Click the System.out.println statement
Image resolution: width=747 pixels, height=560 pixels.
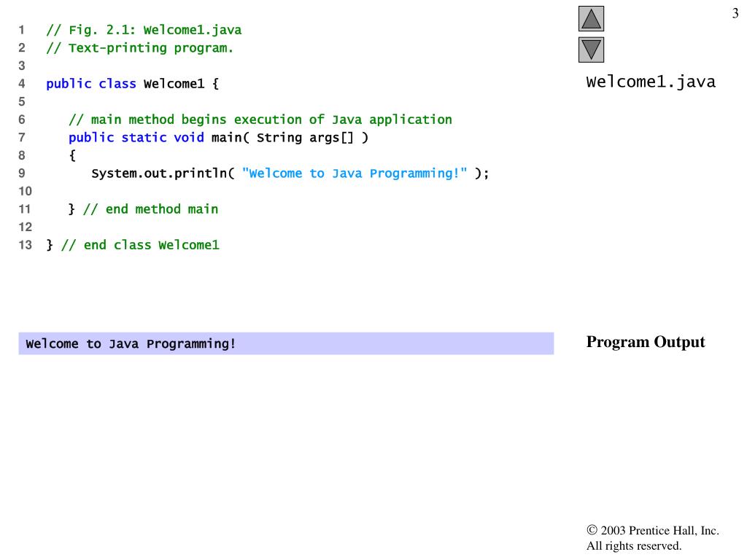(x=290, y=174)
